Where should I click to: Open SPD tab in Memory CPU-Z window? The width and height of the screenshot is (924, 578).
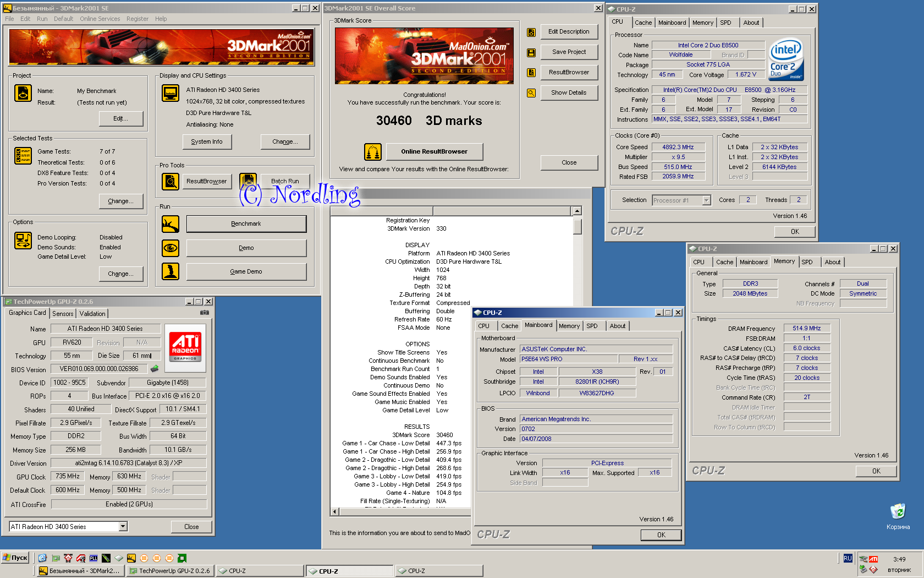click(x=807, y=262)
